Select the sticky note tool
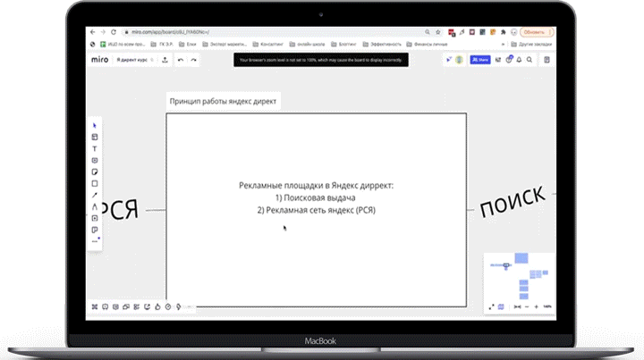Image resolution: width=644 pixels, height=360 pixels. [95, 172]
